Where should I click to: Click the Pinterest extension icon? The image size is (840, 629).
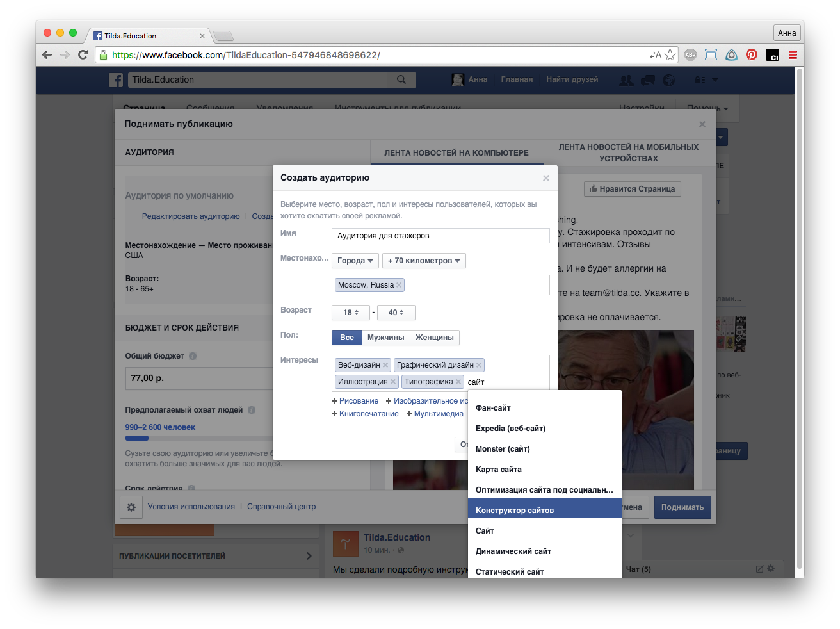pos(752,55)
